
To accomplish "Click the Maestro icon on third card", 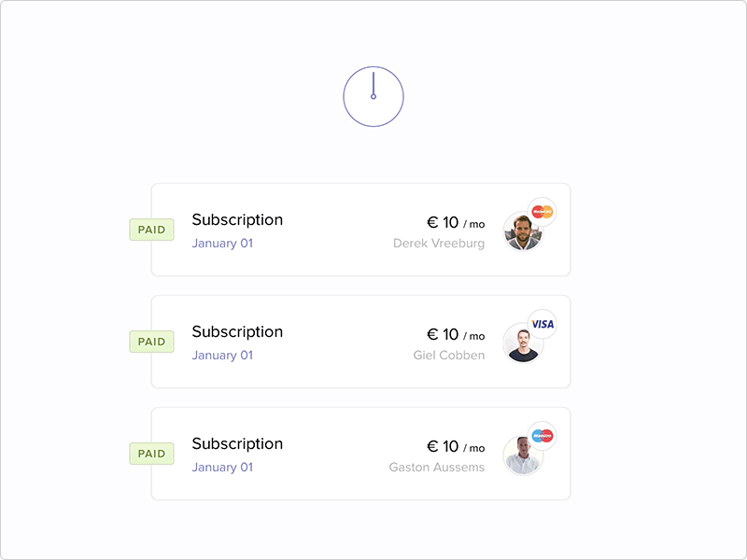I will [x=543, y=436].
